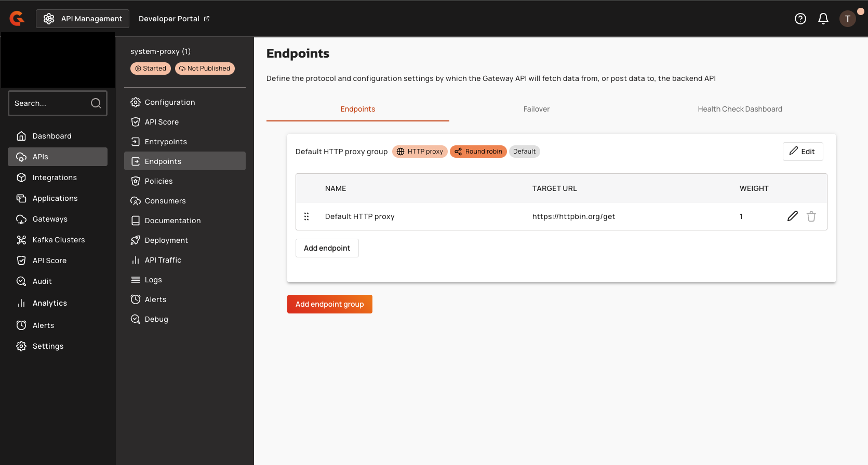This screenshot has height=465, width=868.
Task: Open the Health Check Dashboard tab
Action: coord(739,109)
